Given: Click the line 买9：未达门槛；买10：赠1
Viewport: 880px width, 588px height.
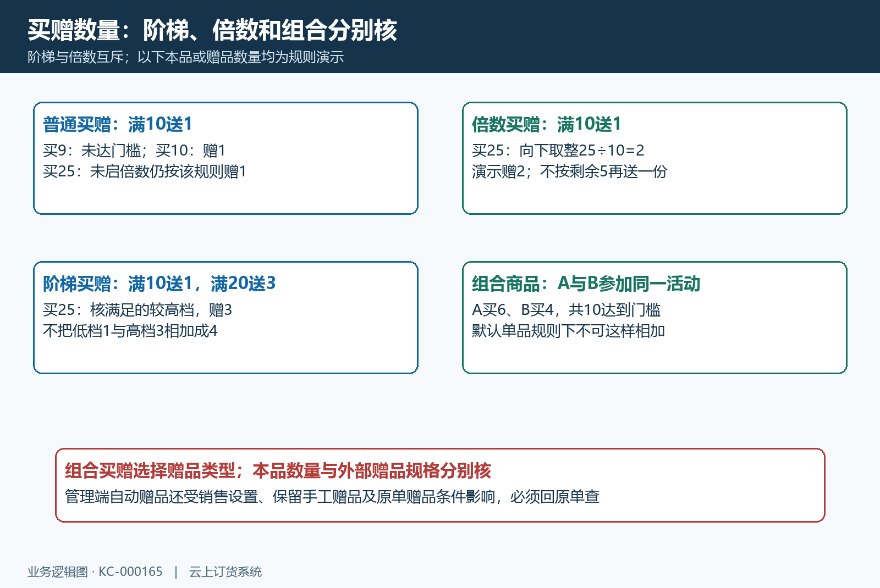Looking at the screenshot, I should (x=134, y=151).
